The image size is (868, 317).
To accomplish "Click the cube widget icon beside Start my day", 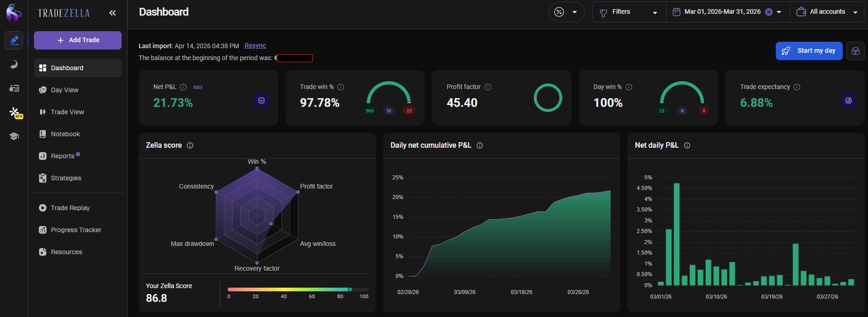I will [855, 51].
